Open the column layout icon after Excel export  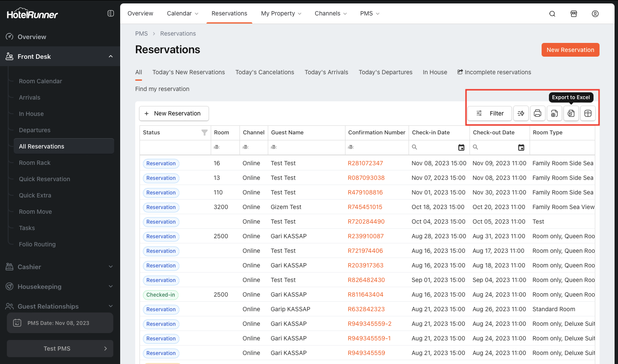[588, 113]
